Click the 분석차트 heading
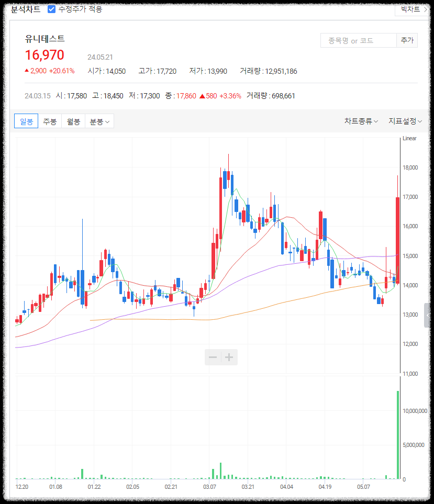 click(x=26, y=9)
